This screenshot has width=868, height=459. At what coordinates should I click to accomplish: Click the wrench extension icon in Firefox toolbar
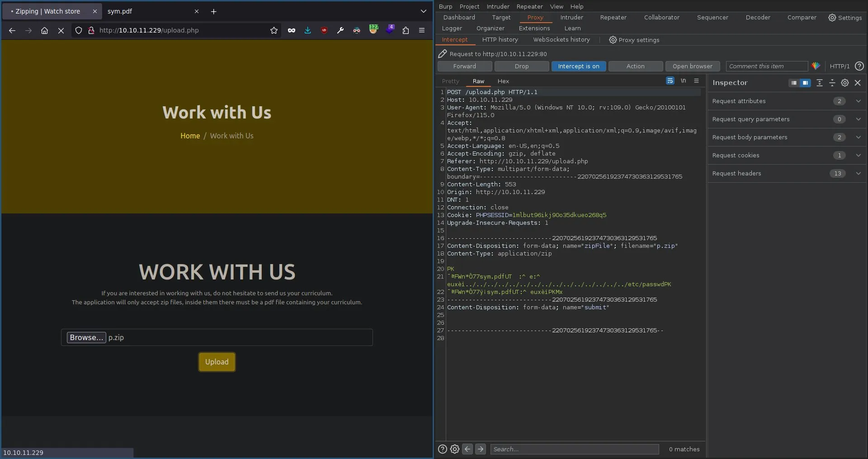pyautogui.click(x=340, y=30)
